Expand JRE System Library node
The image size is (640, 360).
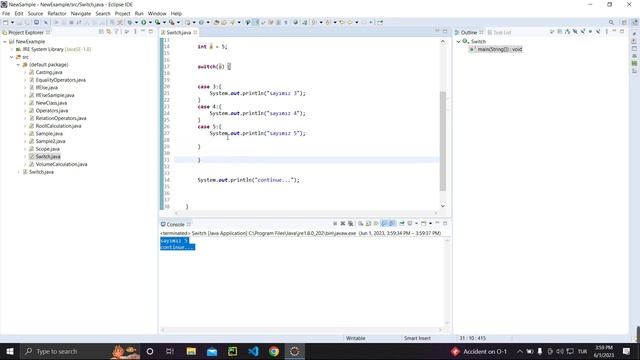click(12, 49)
